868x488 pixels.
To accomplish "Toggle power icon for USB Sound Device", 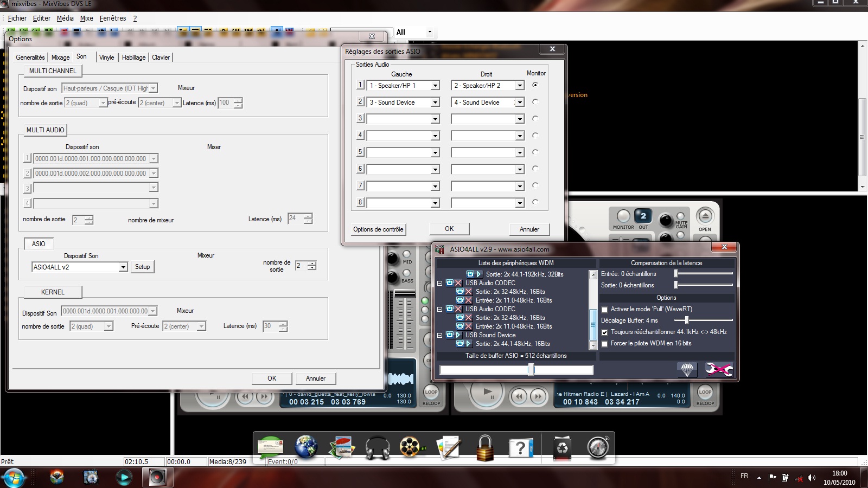I will click(449, 335).
